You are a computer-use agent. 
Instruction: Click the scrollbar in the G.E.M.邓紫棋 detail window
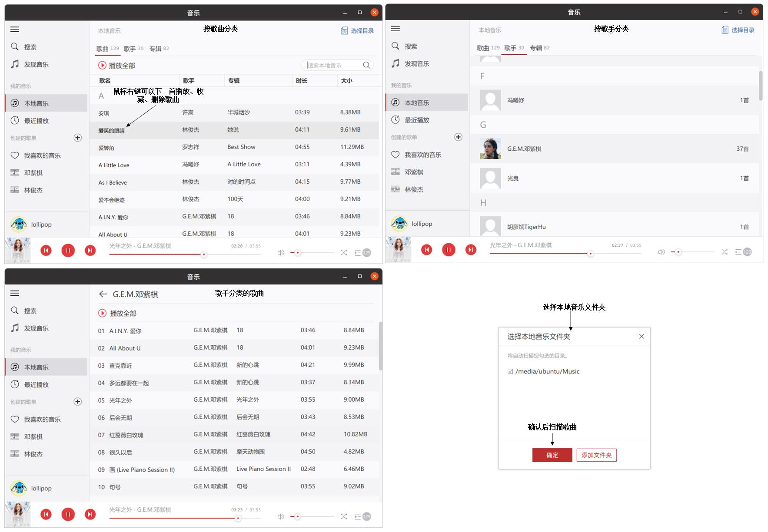click(380, 346)
